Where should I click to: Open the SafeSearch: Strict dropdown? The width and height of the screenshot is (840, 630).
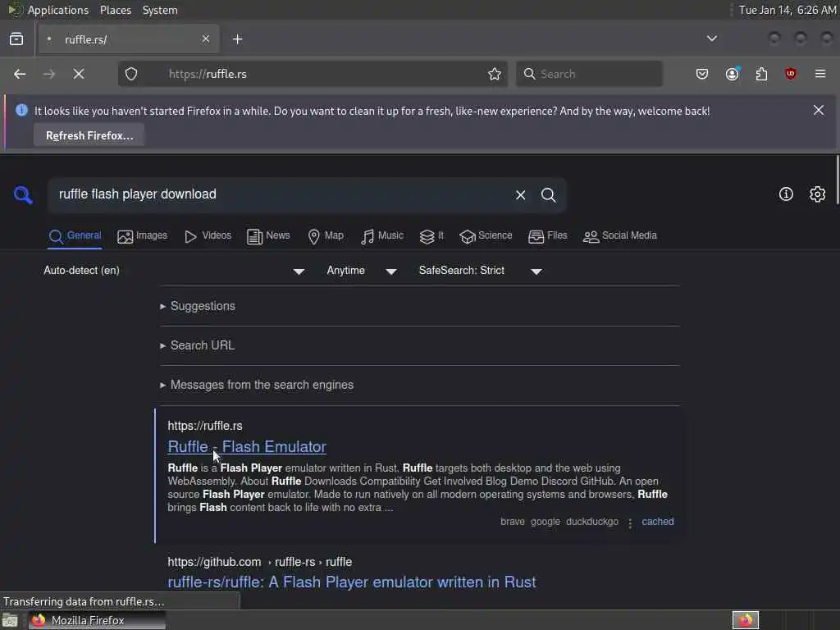481,271
